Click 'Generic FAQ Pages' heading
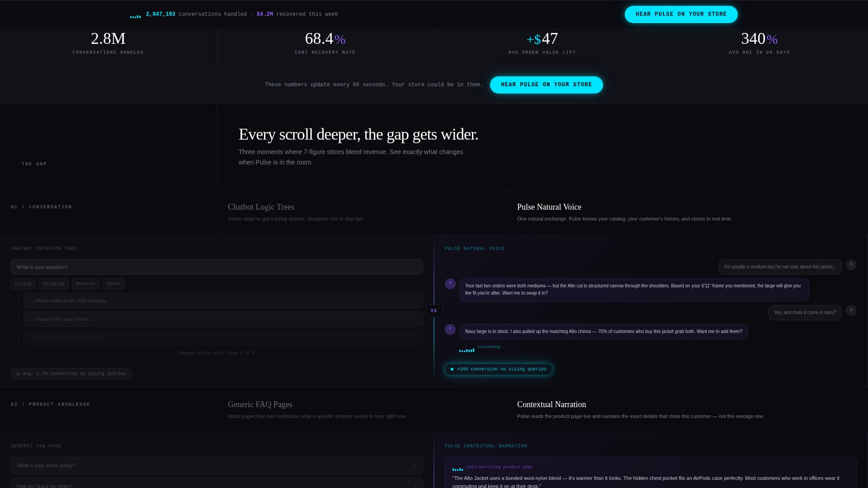The width and height of the screenshot is (868, 488). [x=260, y=404]
